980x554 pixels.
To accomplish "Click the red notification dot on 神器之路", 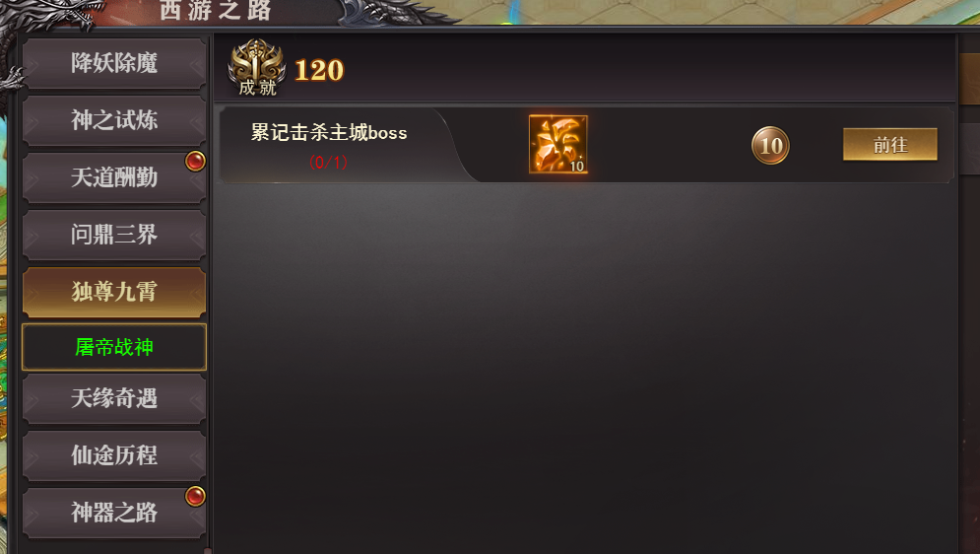I will pos(195,497).
